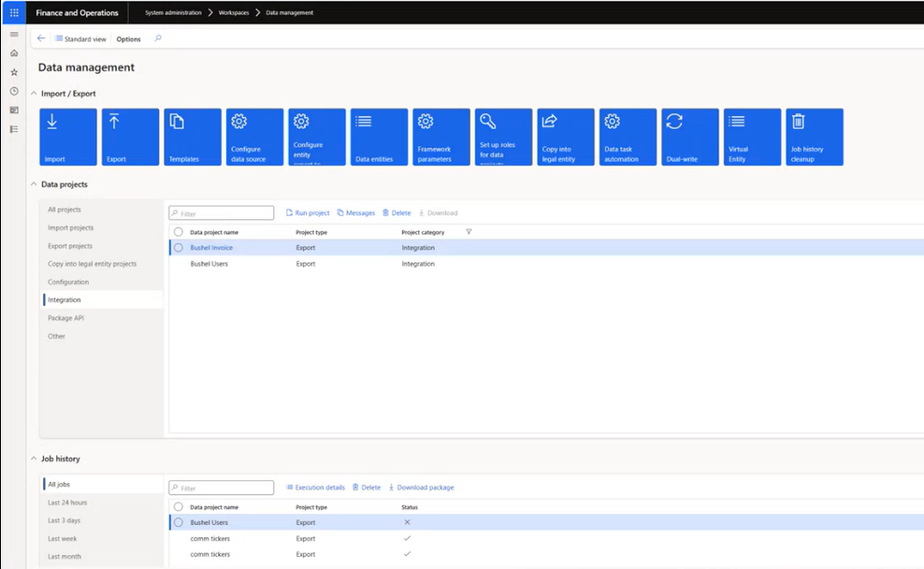Open the Templates tile

[x=193, y=137]
